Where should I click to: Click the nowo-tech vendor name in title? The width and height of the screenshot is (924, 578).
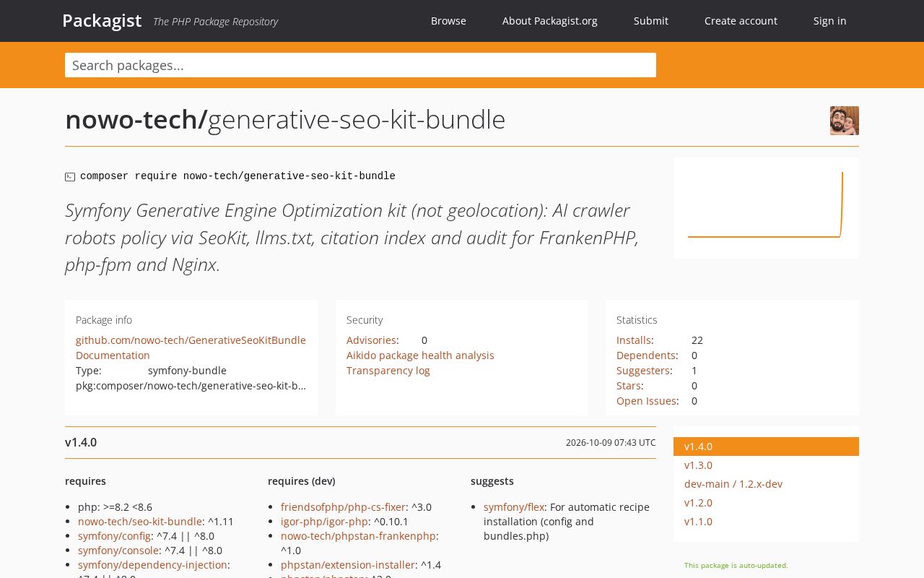133,119
